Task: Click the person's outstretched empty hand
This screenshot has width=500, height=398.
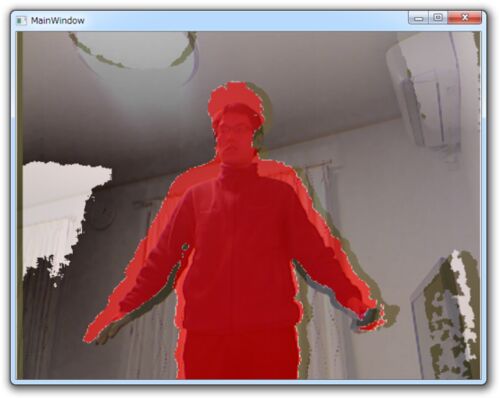Action: pyautogui.click(x=97, y=333)
